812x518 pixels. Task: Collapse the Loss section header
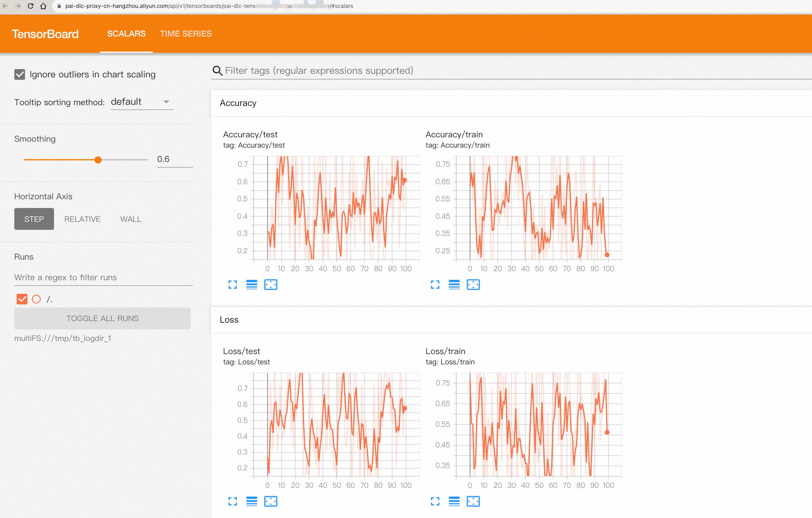(511, 320)
